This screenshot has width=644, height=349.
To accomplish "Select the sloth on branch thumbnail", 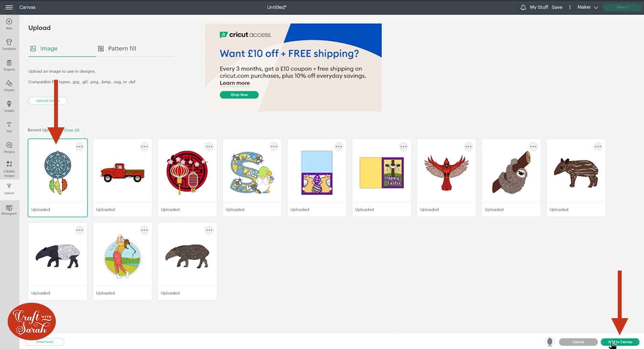I will pyautogui.click(x=511, y=172).
